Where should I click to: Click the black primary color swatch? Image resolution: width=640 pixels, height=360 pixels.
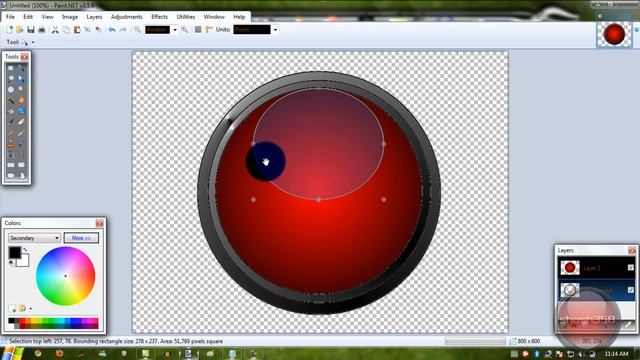(14, 253)
